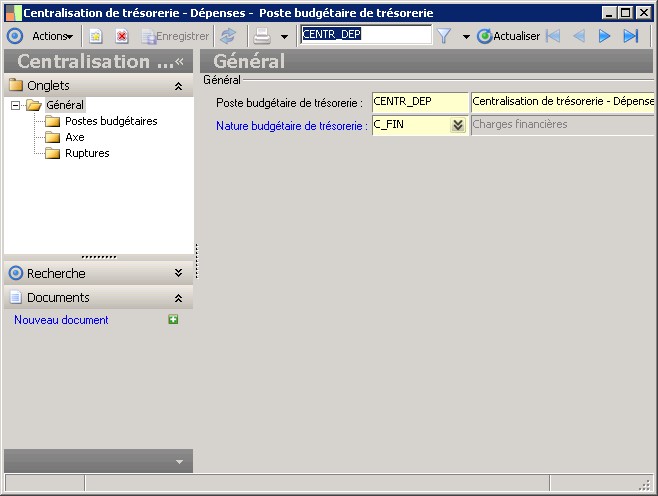Go to the next record
This screenshot has height=496, width=658.
point(604,37)
